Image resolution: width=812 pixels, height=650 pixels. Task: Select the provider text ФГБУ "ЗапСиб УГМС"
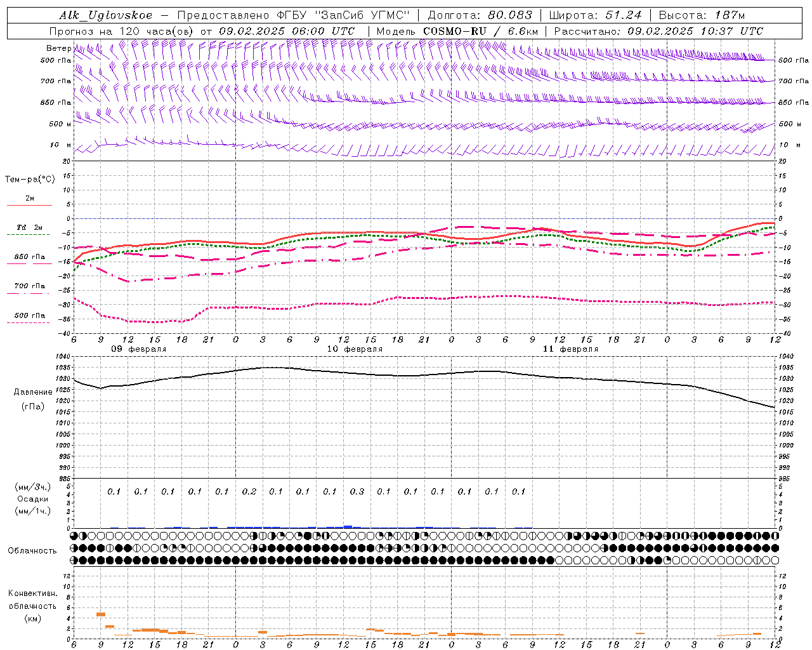344,16
